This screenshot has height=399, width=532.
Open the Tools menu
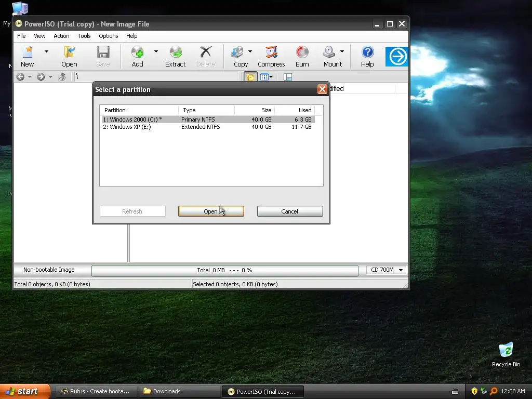[x=84, y=36]
